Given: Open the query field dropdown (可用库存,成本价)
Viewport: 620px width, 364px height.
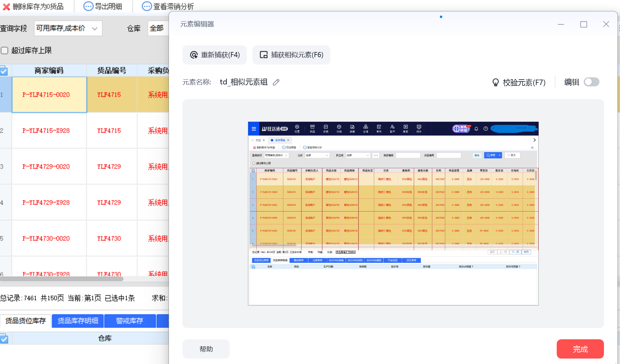Looking at the screenshot, I should pyautogui.click(x=68, y=28).
